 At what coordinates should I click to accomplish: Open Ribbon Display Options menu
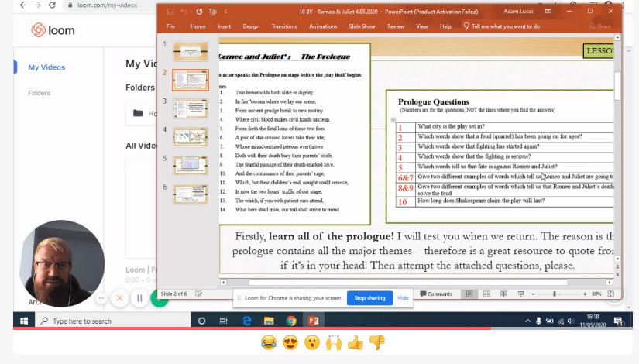pos(549,12)
